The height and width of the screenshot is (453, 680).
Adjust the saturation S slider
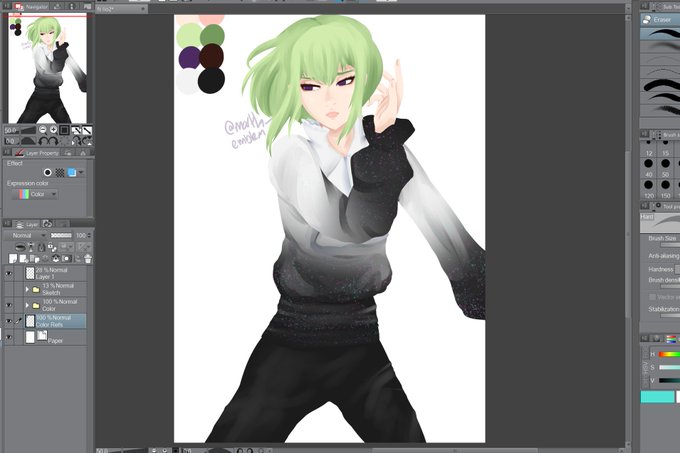(669, 367)
